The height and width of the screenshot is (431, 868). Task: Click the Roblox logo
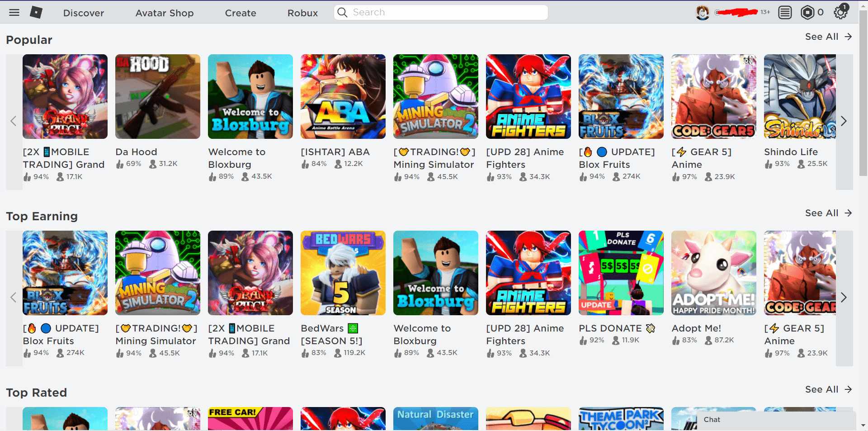pyautogui.click(x=36, y=12)
